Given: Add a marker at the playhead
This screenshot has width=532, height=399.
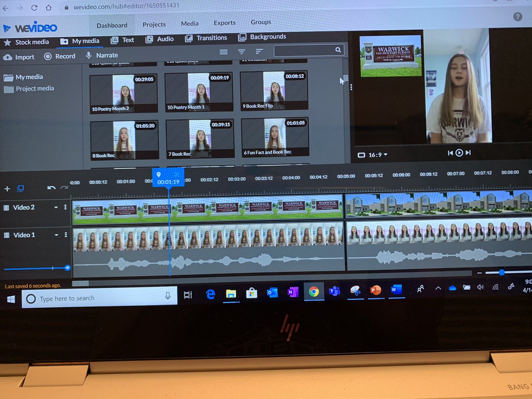Looking at the screenshot, I should [158, 175].
